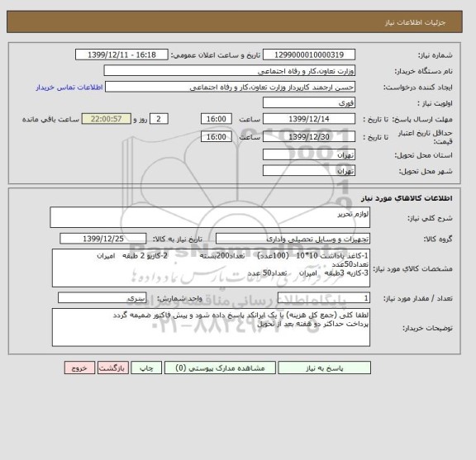Screen dimensions: 476x460
Task: Click the پاسخ به نیاز button
Action: click(324, 368)
